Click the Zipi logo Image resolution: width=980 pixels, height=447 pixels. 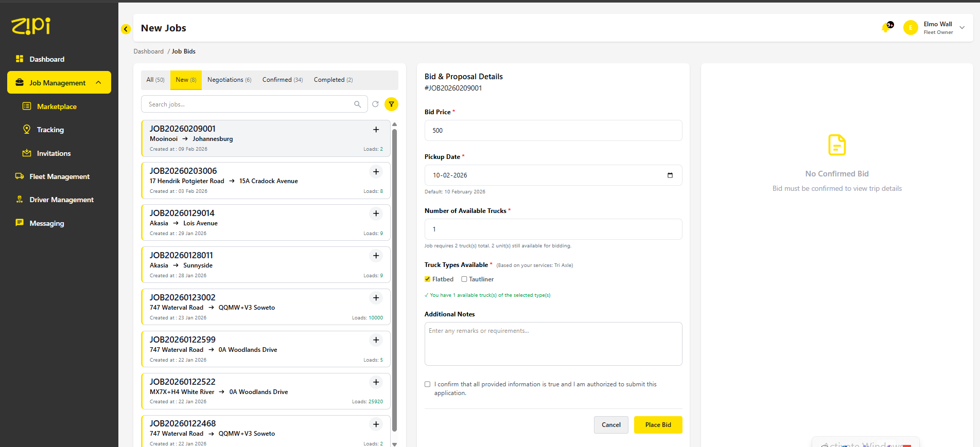[31, 26]
